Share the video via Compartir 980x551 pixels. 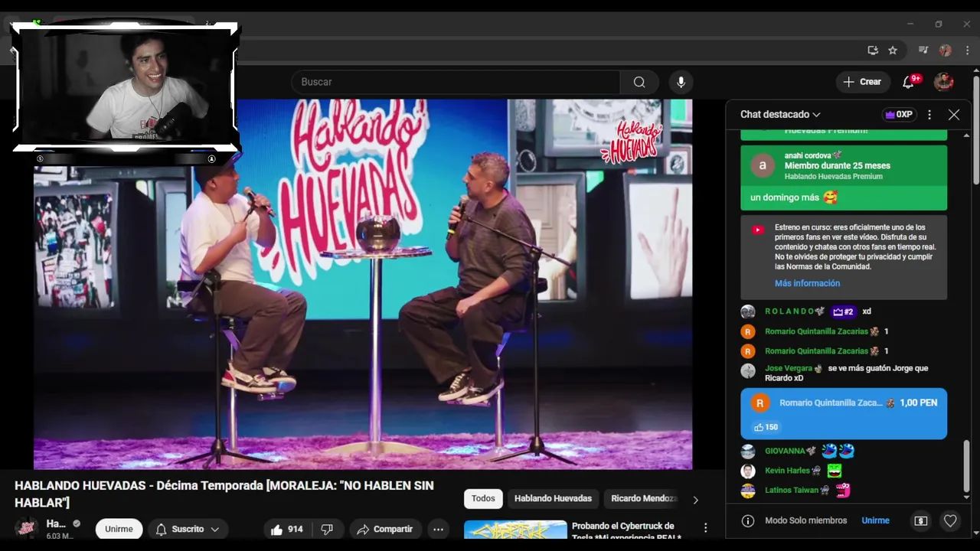385,529
